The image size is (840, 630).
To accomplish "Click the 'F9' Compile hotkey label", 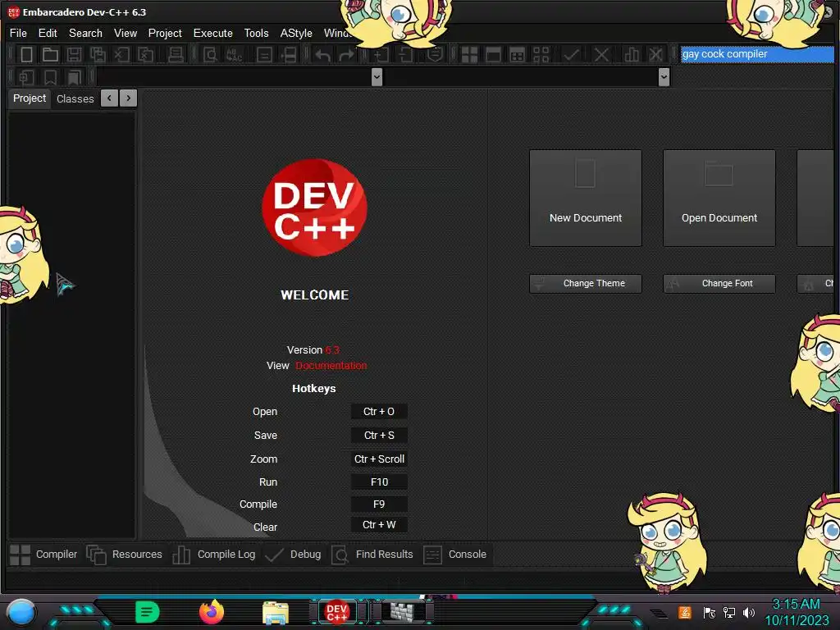I will (x=379, y=504).
